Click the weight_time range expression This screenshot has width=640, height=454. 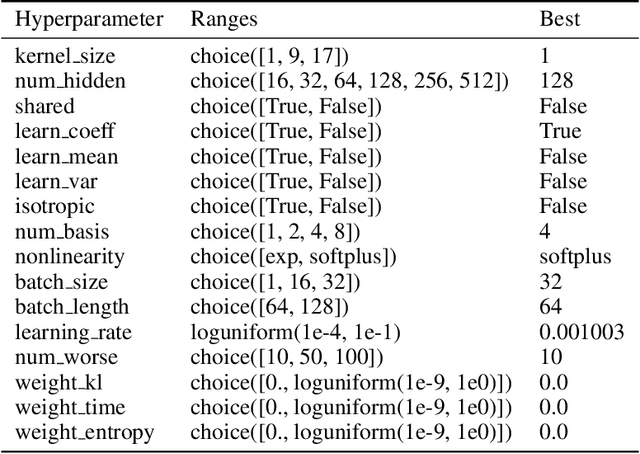point(350,407)
